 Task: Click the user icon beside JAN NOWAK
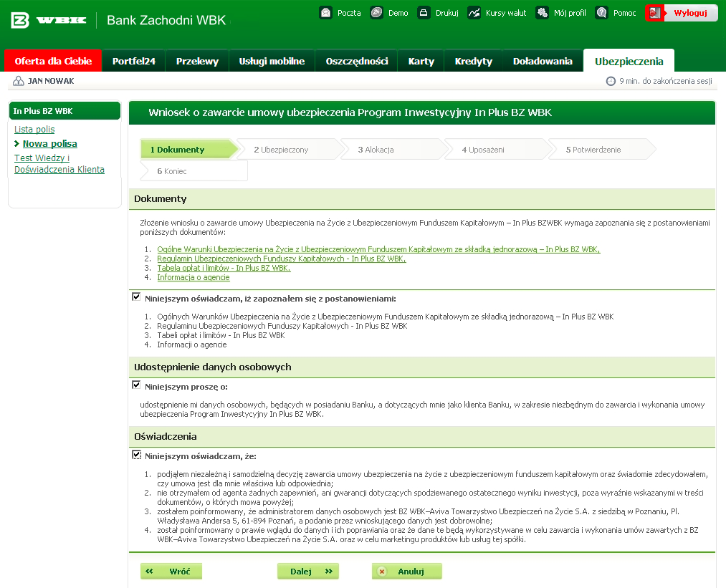19,81
